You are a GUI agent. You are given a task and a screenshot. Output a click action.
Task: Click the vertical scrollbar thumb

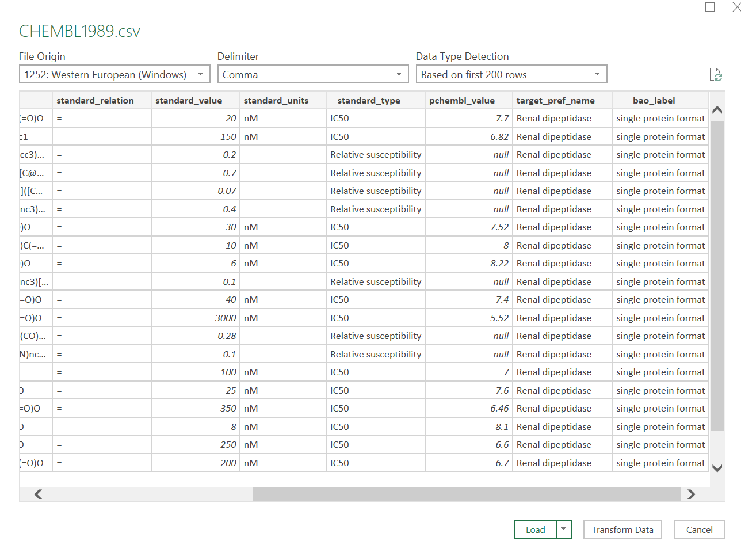click(x=717, y=276)
